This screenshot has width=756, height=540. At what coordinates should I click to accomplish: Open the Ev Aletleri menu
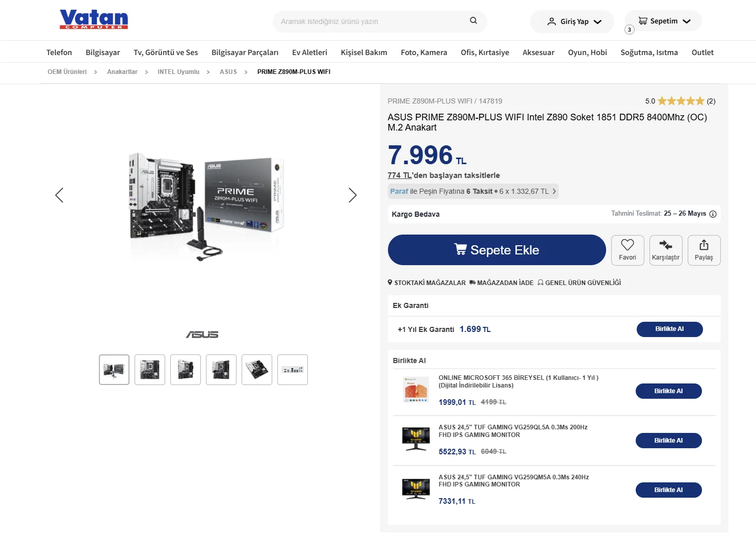point(310,53)
